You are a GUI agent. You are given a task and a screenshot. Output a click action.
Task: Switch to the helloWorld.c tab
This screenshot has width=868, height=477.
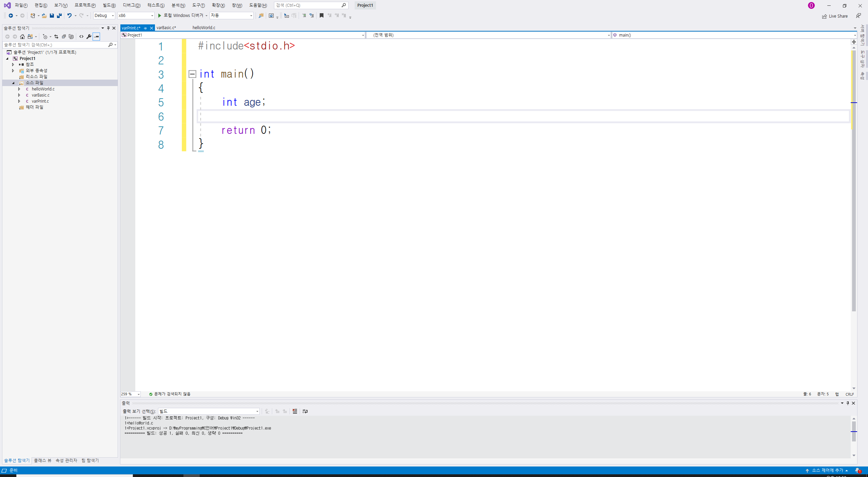tap(204, 28)
